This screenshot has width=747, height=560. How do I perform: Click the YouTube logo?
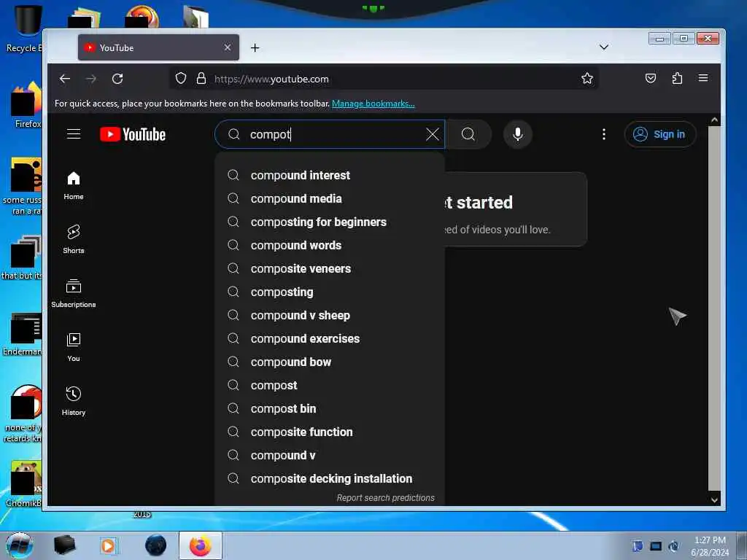click(x=133, y=134)
